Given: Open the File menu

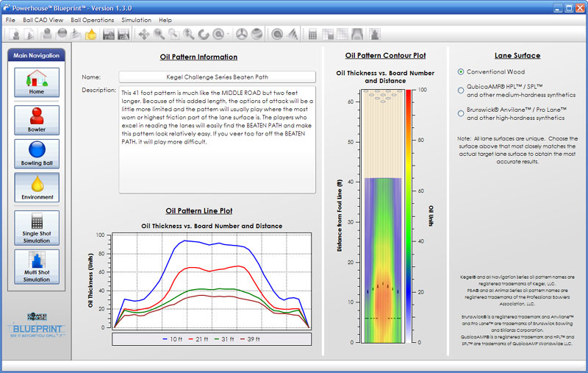Looking at the screenshot, I should [10, 20].
